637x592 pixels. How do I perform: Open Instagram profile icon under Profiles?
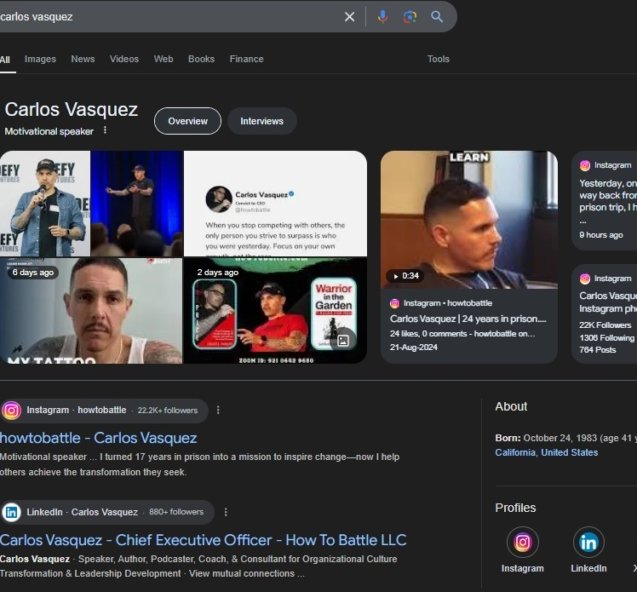(x=522, y=543)
